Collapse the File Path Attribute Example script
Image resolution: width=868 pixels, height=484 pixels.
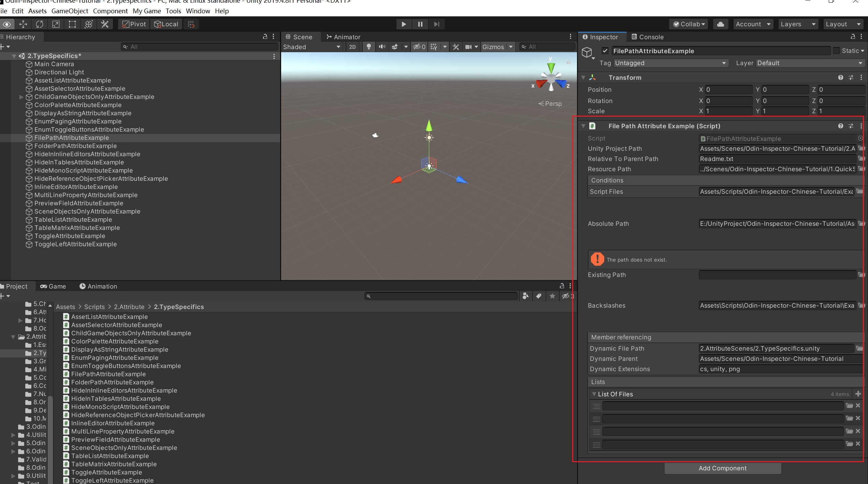tap(583, 126)
